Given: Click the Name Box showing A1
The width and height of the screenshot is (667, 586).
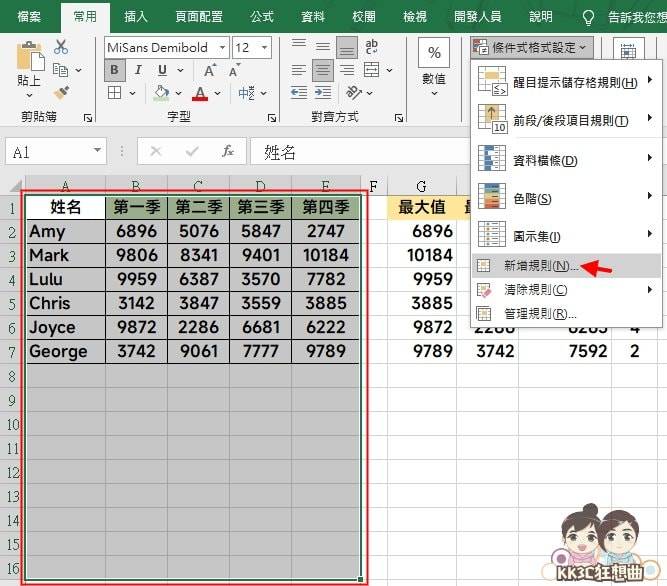Looking at the screenshot, I should point(55,151).
